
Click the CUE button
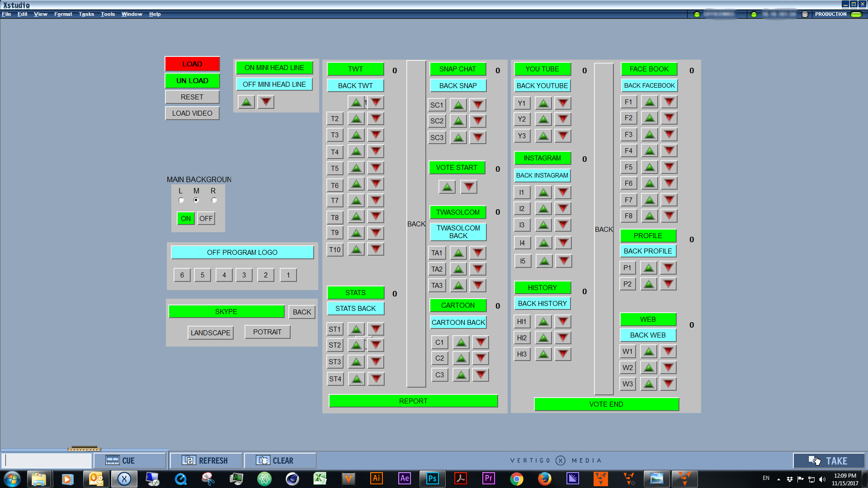[x=130, y=461]
